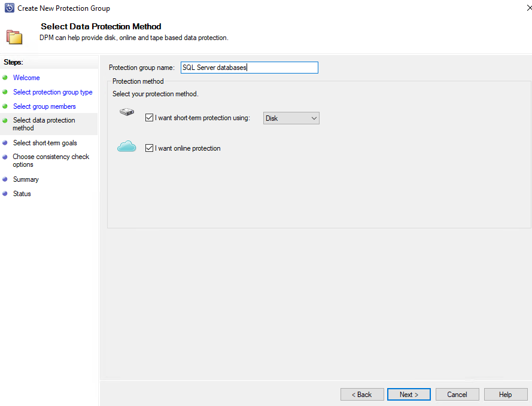Uncheck I want online protection

149,148
